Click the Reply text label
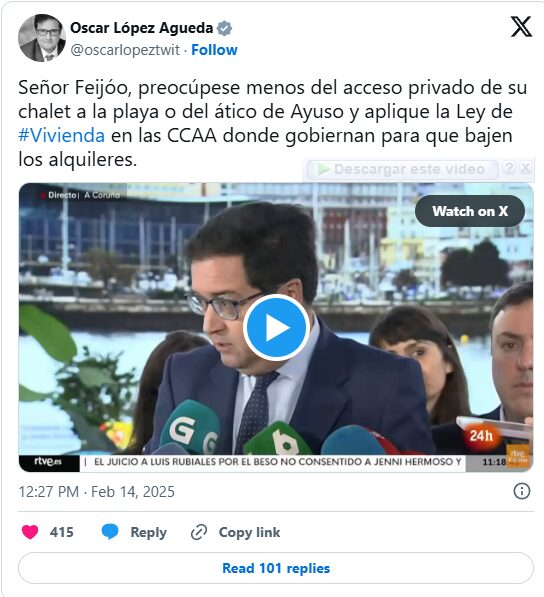The image size is (544, 597). pyautogui.click(x=148, y=532)
